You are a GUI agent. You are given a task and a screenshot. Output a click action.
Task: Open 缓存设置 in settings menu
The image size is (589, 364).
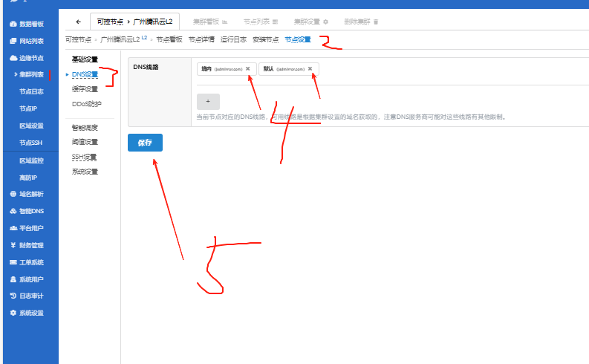[x=85, y=89]
